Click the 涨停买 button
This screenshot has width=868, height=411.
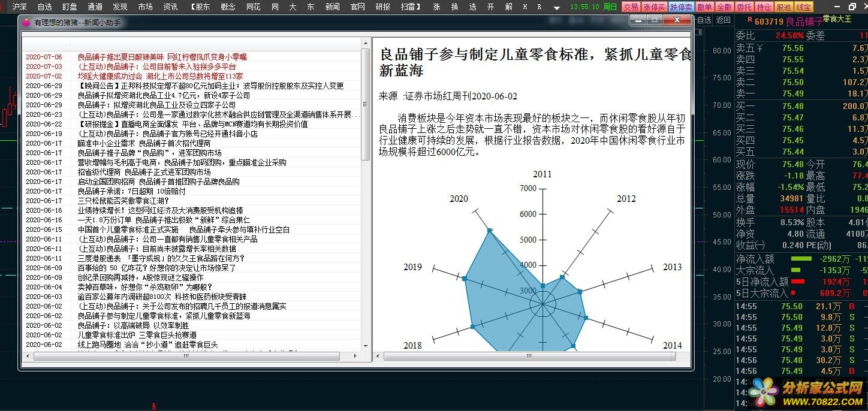654,7
